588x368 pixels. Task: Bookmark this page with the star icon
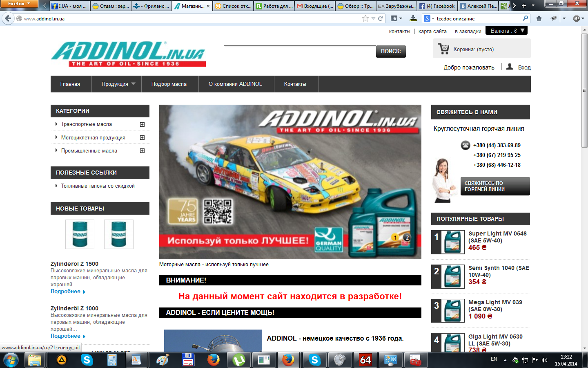365,18
